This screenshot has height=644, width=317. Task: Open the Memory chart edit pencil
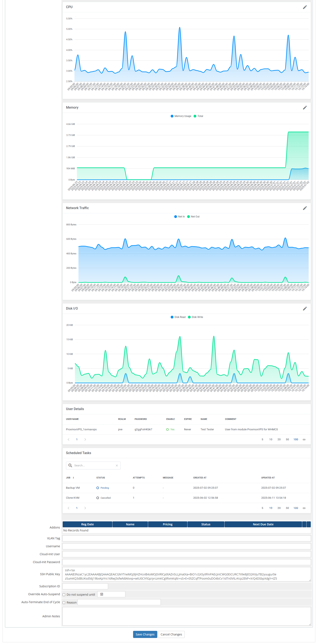305,108
